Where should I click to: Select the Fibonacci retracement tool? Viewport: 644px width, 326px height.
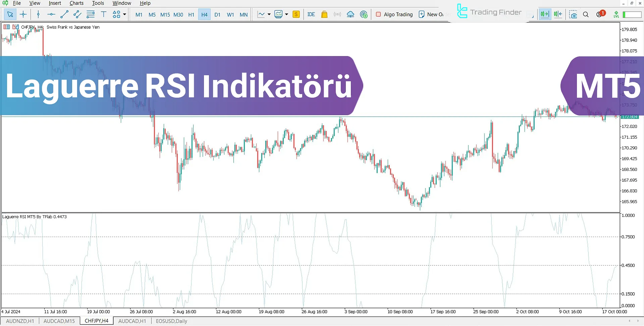[91, 14]
